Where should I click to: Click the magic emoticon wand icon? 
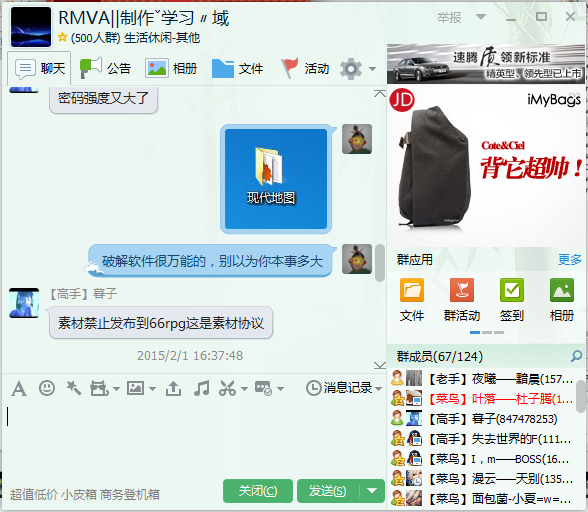(x=74, y=388)
